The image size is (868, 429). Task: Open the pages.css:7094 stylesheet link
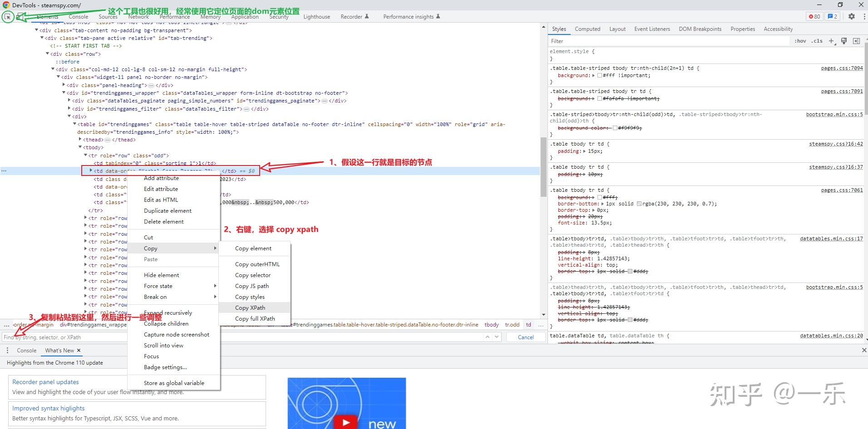coord(842,68)
